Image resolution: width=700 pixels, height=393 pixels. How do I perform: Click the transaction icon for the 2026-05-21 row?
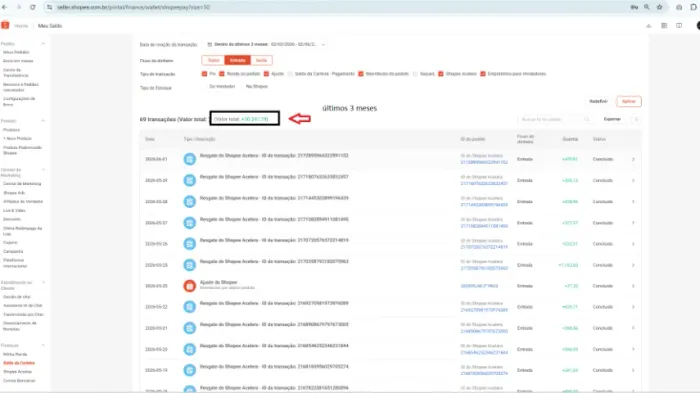(x=190, y=328)
